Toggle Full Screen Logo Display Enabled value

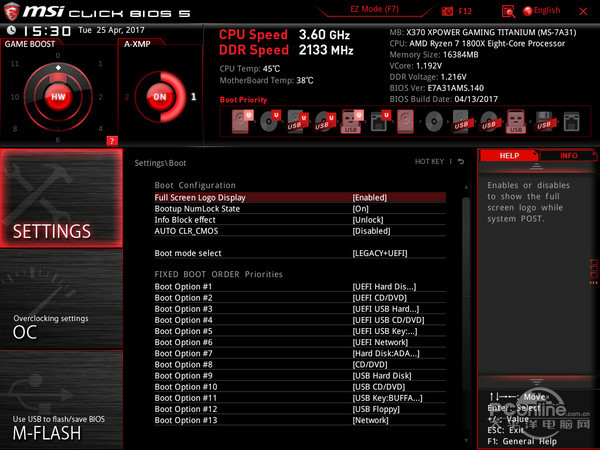point(369,197)
